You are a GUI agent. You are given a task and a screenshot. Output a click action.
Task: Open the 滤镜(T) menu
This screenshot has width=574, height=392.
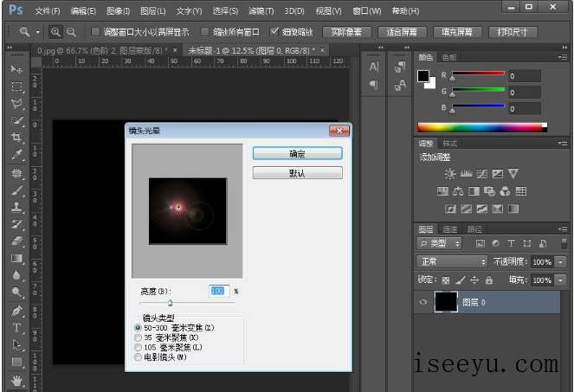click(261, 11)
